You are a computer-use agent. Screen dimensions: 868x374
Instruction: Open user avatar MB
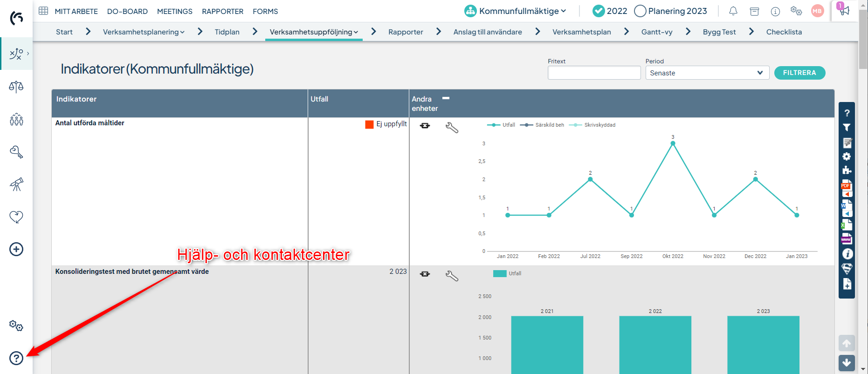coord(817,11)
